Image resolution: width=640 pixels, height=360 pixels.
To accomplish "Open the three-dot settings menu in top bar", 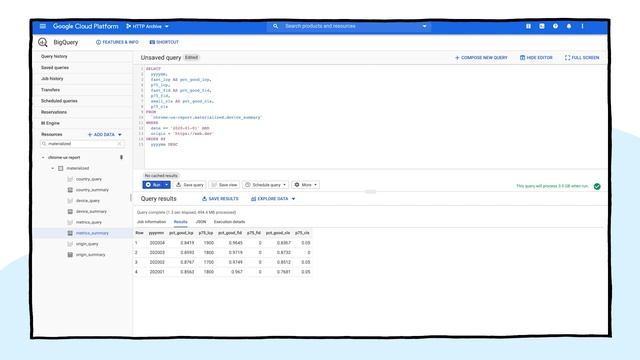I will pyautogui.click(x=582, y=26).
